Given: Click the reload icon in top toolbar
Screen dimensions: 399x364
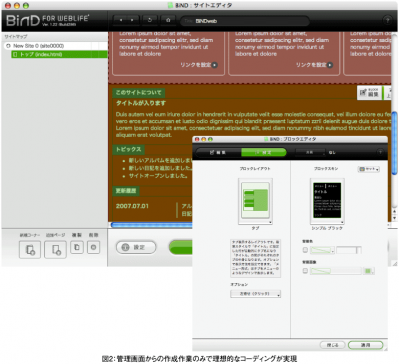Looking at the screenshot, I should [150, 20].
